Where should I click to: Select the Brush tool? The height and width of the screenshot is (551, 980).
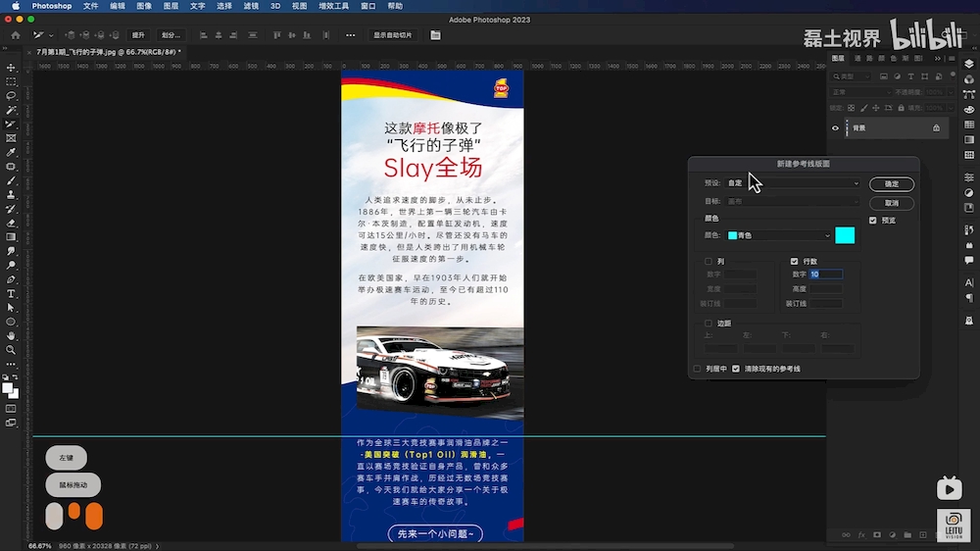point(11,180)
